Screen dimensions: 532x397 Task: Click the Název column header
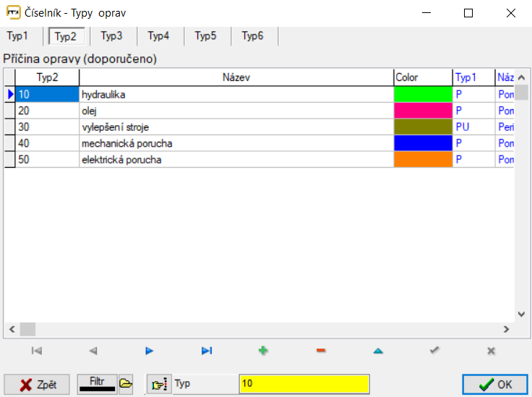[x=236, y=77]
